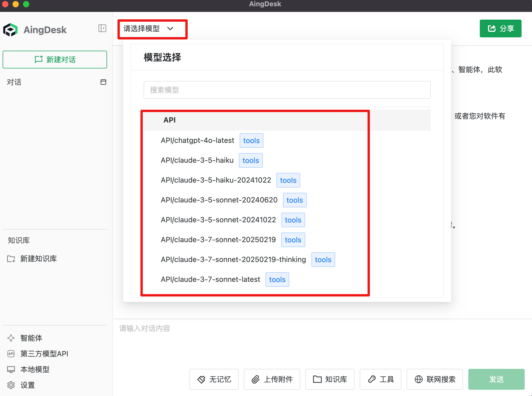Open conversation management icon beside 对话
This screenshot has height=396, width=532.
click(x=103, y=82)
